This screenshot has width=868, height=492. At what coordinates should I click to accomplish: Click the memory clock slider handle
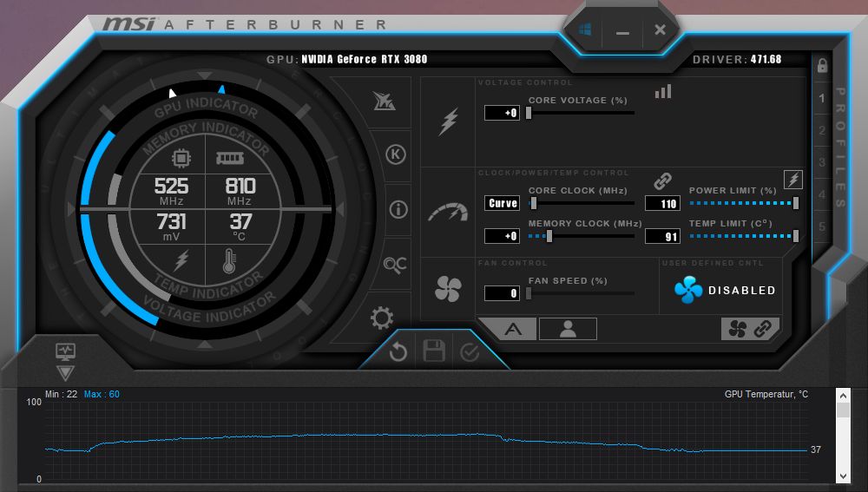coord(549,236)
